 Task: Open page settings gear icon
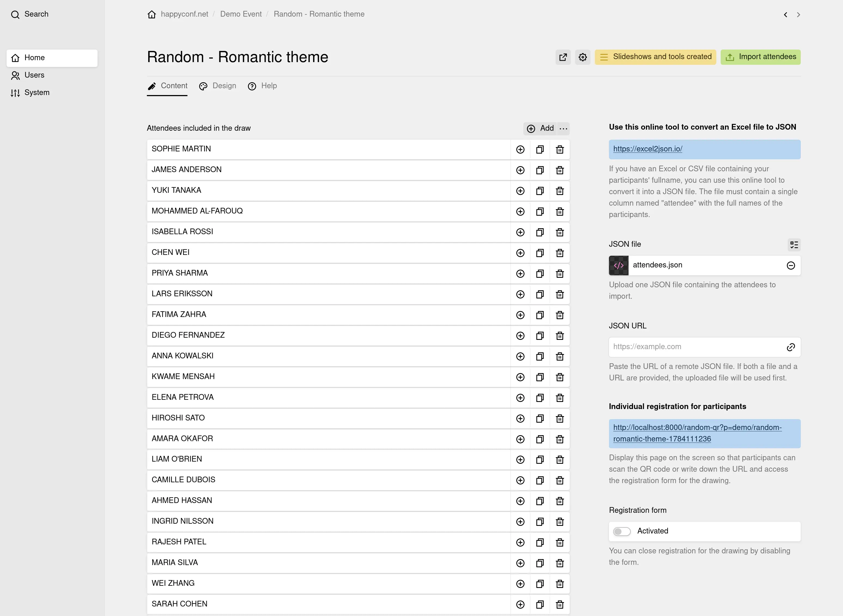[x=583, y=57]
